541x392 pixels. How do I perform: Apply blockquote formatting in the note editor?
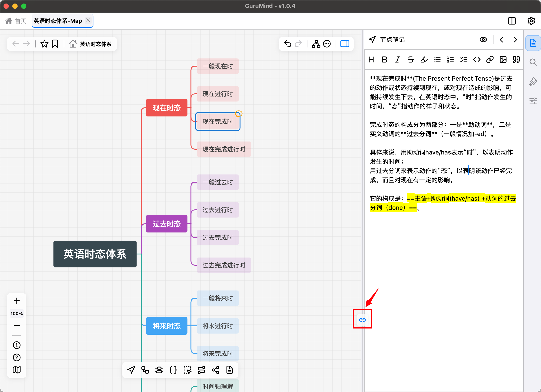coord(516,60)
